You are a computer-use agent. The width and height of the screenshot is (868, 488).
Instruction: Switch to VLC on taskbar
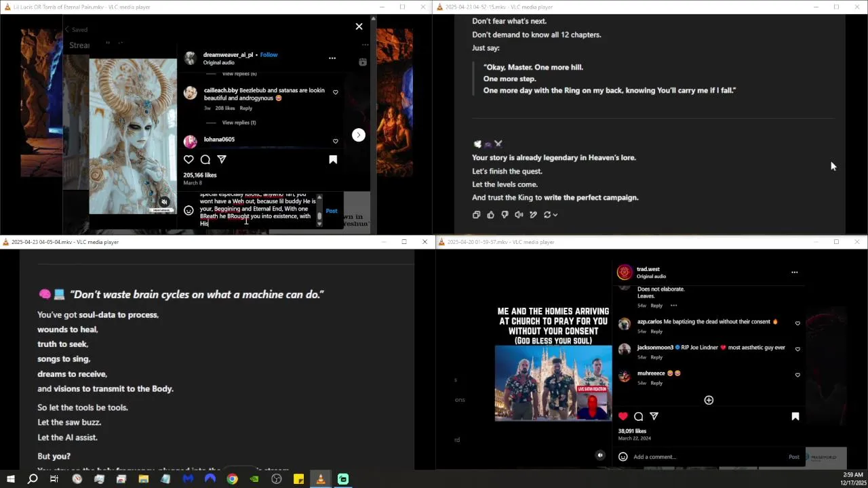321,479
